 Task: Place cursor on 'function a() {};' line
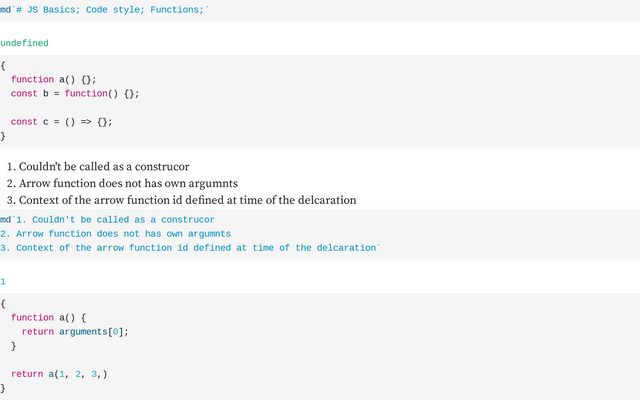[x=53, y=80]
